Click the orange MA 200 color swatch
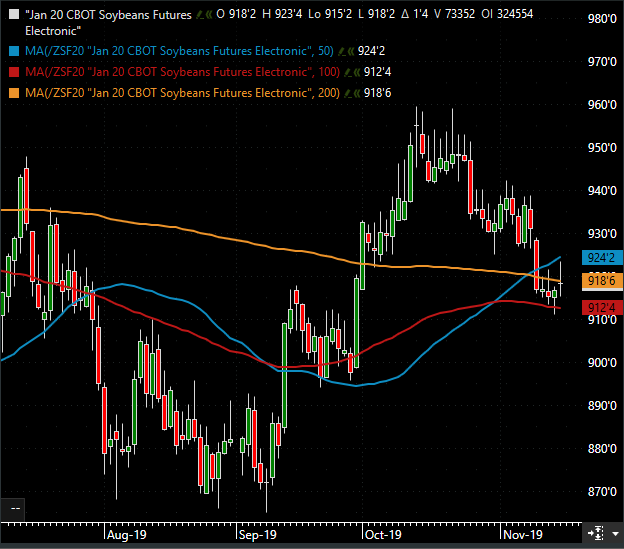Viewport: 624px width, 549px height. coord(14,93)
